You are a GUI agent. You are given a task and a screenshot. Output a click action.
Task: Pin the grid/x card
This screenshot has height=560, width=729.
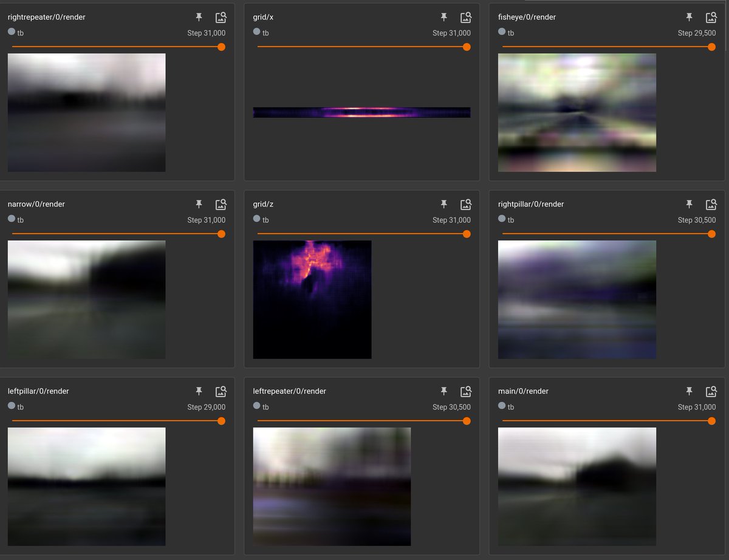point(444,18)
